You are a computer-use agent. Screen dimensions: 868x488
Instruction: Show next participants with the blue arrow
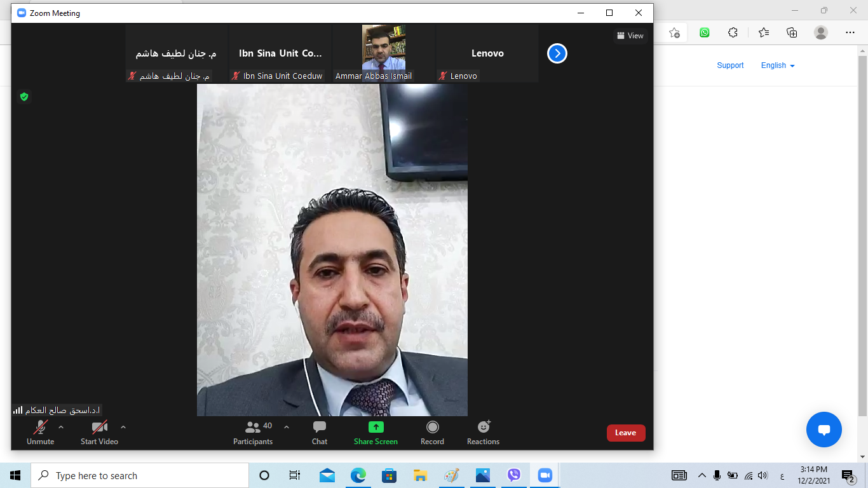(x=557, y=53)
